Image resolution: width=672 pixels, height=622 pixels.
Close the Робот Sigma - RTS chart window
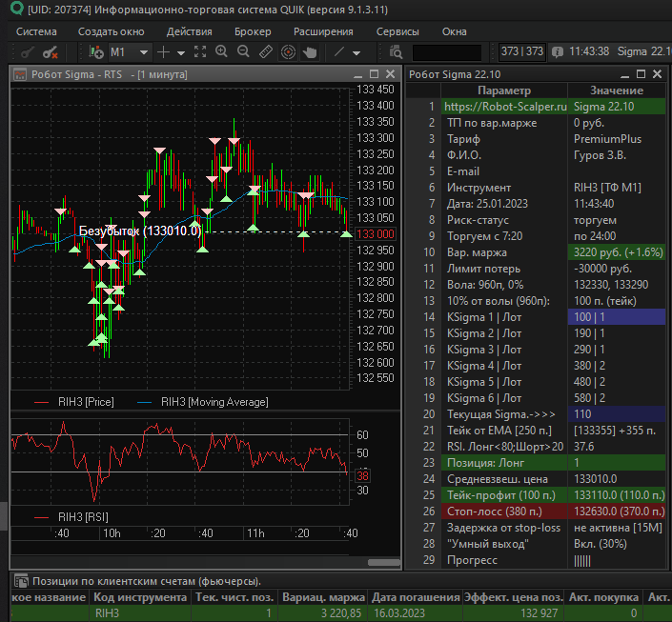tap(390, 74)
